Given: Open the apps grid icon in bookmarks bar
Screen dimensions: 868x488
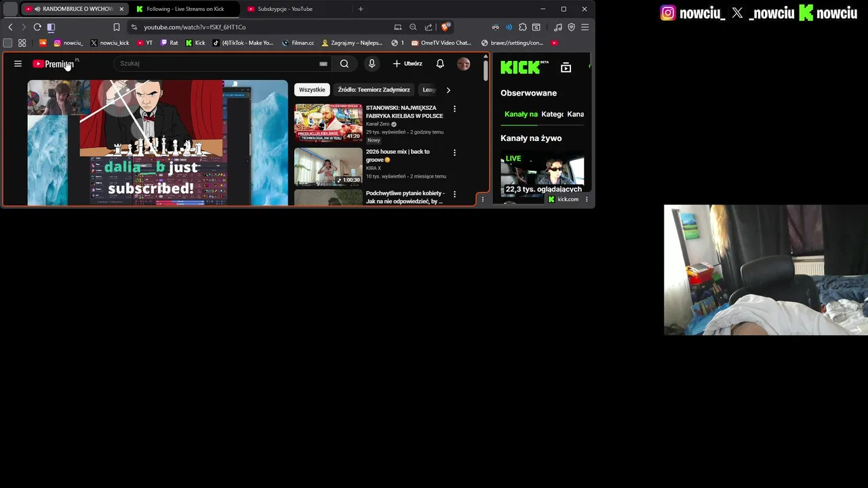Looking at the screenshot, I should [22, 43].
